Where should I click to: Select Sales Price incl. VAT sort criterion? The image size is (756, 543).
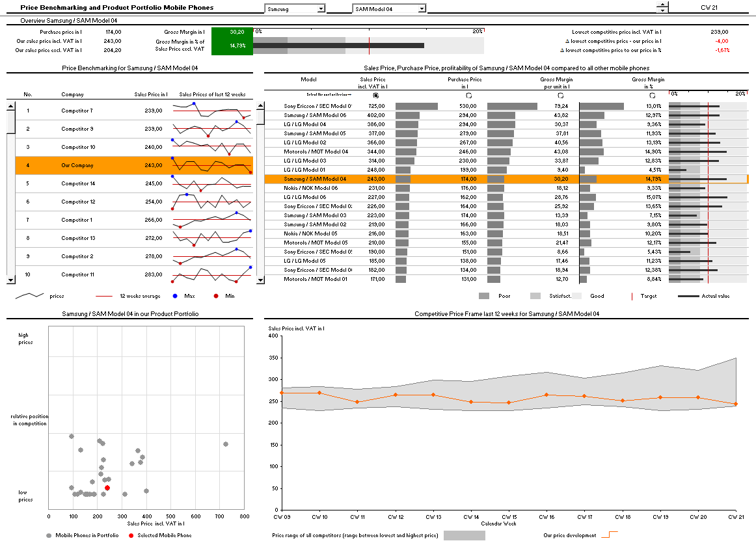point(376,96)
